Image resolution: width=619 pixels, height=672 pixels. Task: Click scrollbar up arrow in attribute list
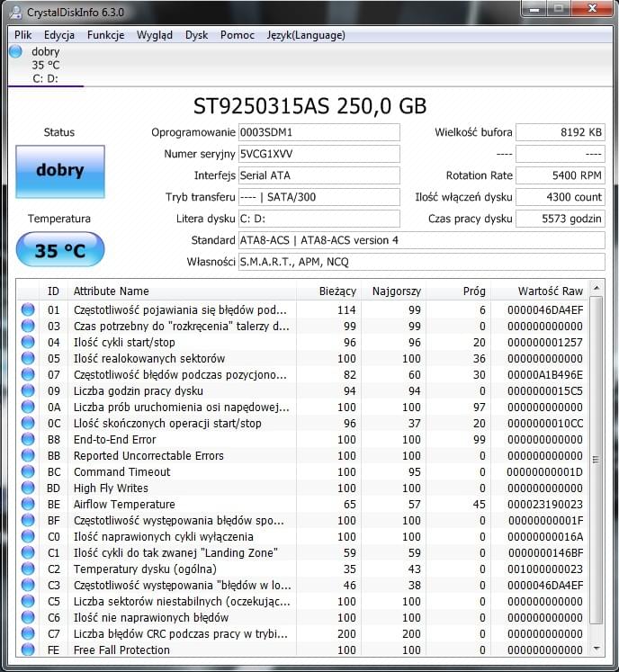[597, 289]
